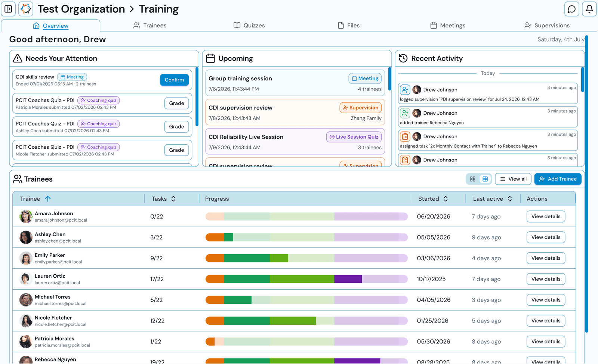This screenshot has height=364, width=598.
Task: Click the main page vertical scrollbar
Action: [586, 184]
